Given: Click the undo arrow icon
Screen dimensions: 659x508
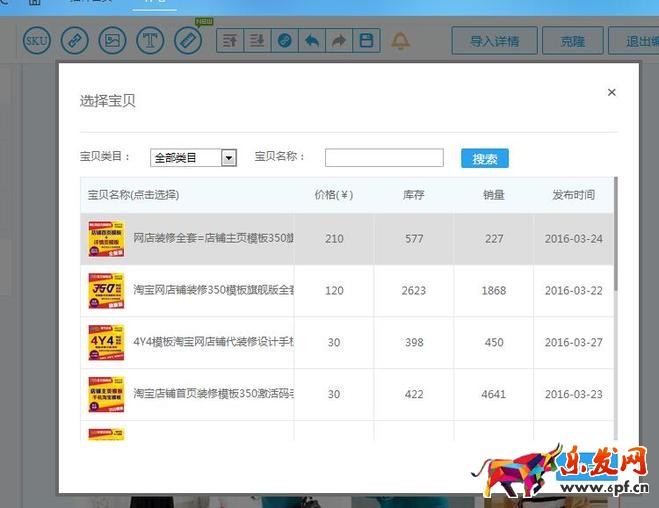Looking at the screenshot, I should (x=312, y=41).
